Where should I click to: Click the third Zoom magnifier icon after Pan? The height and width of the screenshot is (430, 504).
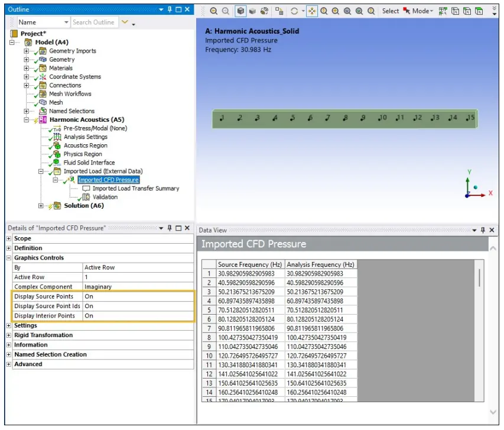pyautogui.click(x=347, y=11)
